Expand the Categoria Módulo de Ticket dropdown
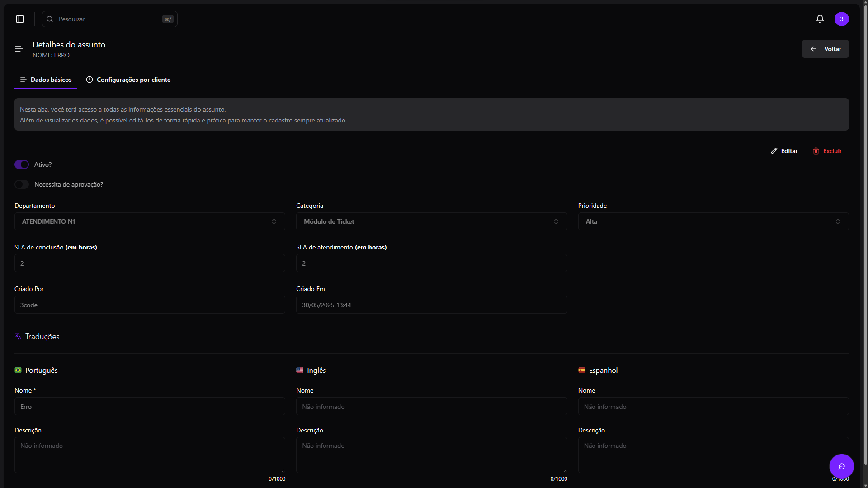The height and width of the screenshot is (488, 868). tap(431, 221)
